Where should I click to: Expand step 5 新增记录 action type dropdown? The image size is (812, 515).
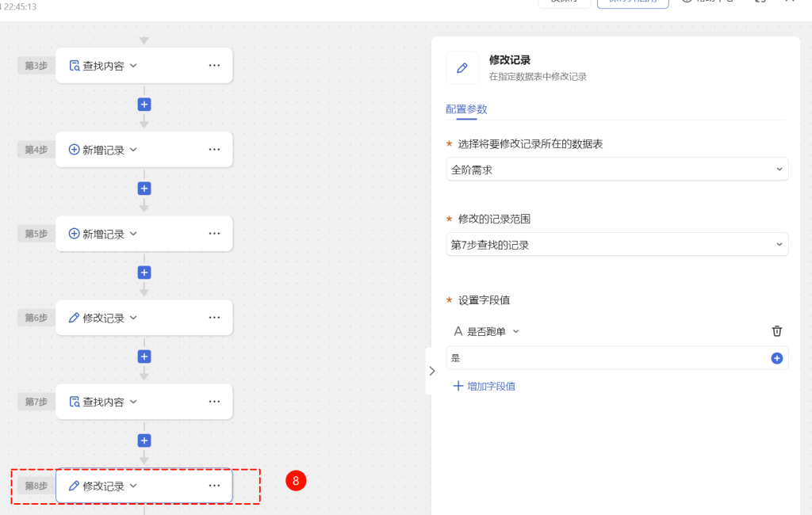[x=133, y=234]
